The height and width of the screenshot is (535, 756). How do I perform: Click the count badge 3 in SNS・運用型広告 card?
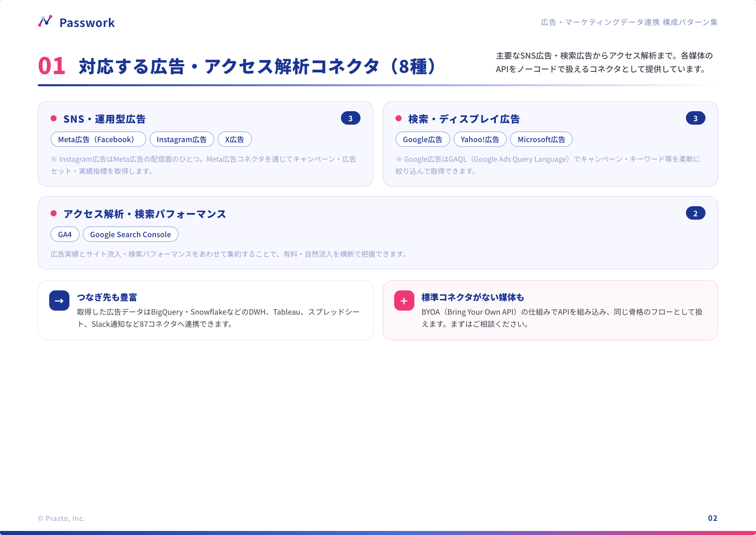(350, 118)
